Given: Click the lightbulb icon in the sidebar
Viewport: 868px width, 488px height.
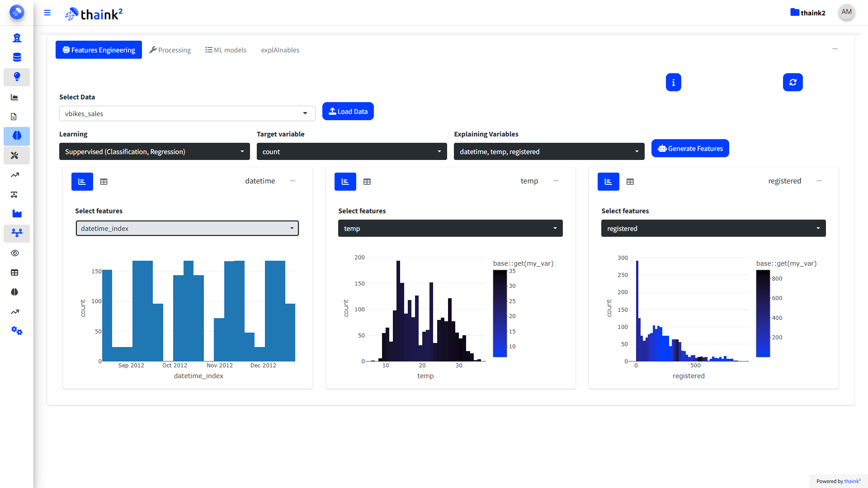Looking at the screenshot, I should click(17, 77).
